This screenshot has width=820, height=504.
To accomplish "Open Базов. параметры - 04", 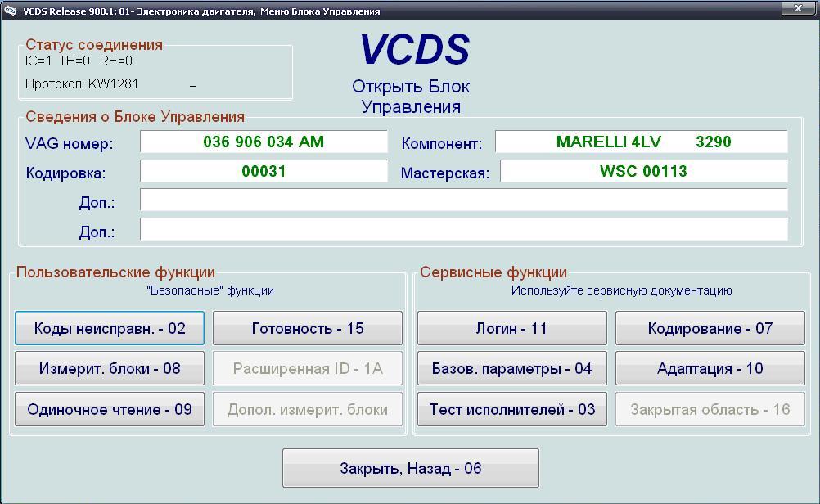I will click(512, 368).
